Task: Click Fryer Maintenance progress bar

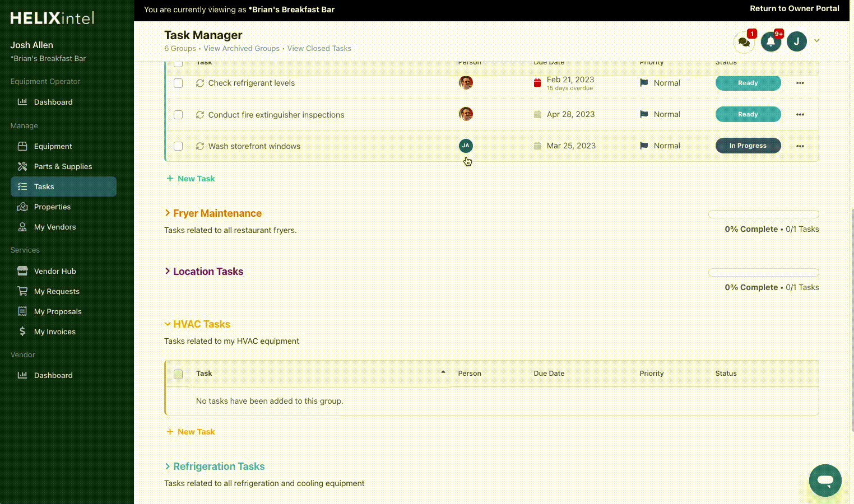Action: (x=764, y=214)
